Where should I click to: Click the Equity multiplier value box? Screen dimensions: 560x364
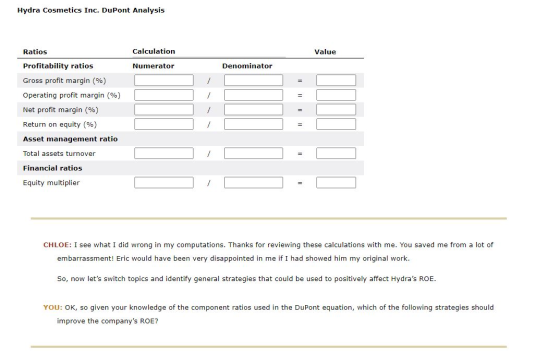point(336,183)
